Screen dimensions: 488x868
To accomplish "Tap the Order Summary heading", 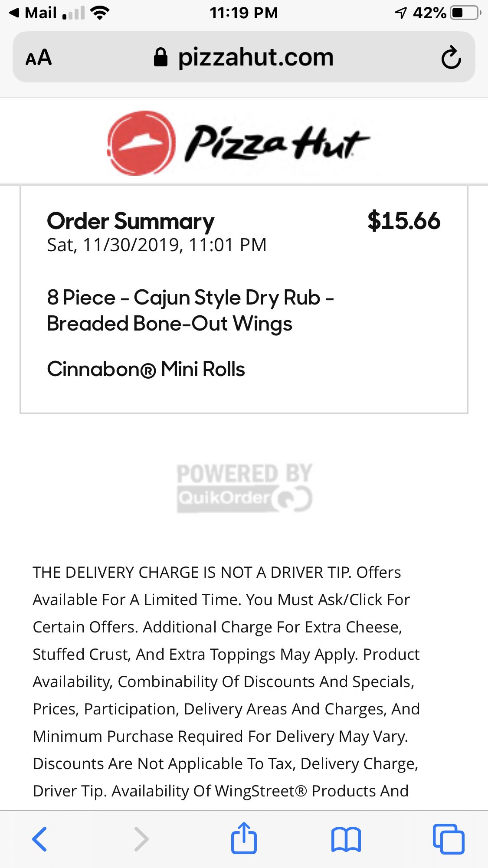I will (x=131, y=221).
